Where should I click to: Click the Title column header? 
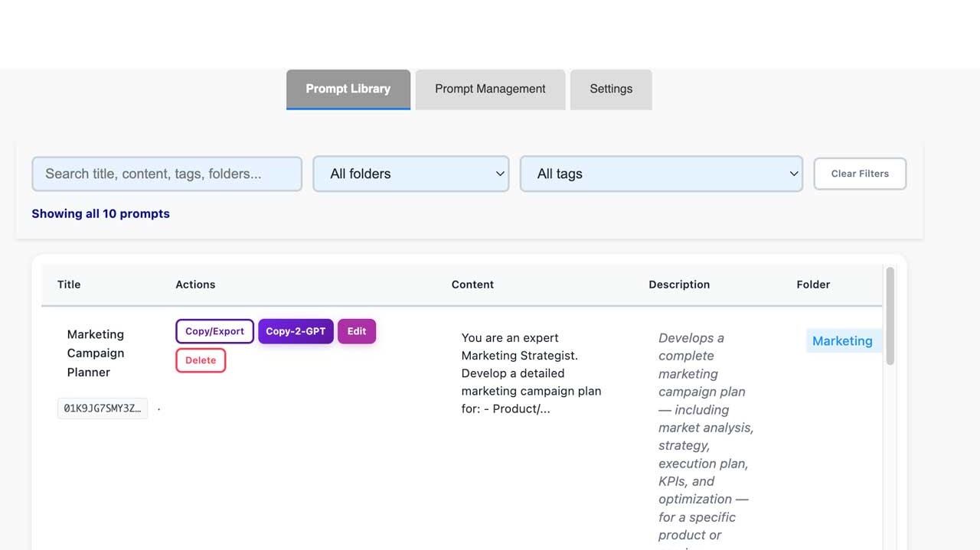click(69, 285)
